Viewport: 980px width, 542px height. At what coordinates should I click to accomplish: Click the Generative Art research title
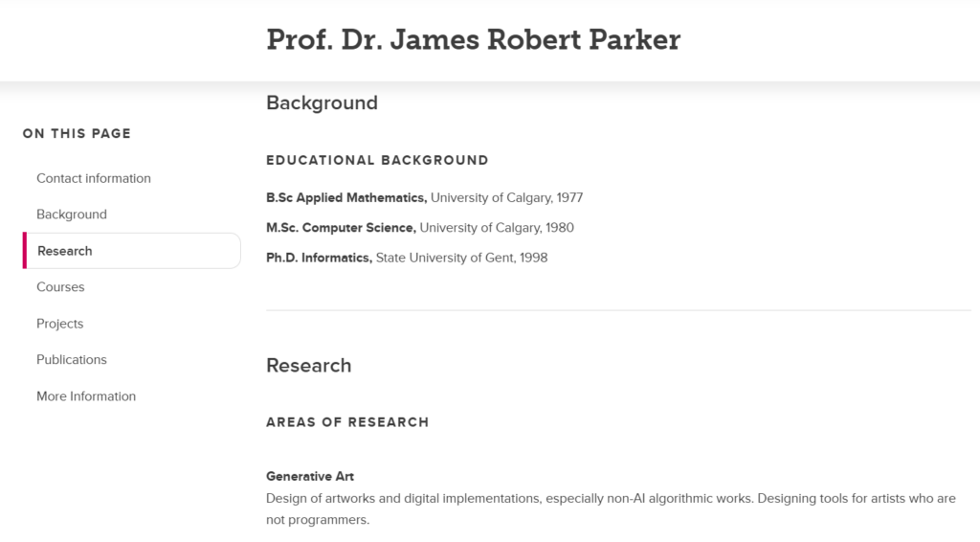310,476
